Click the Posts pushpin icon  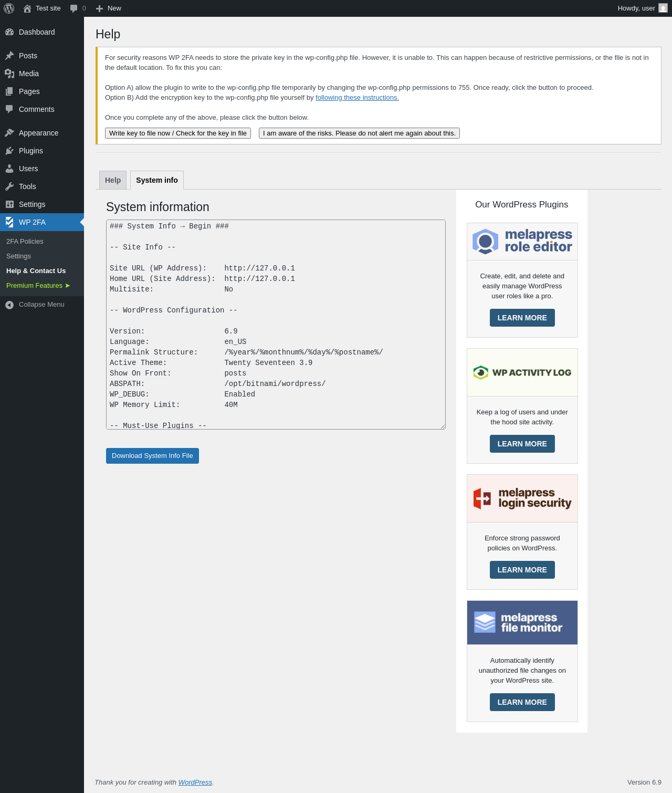pos(9,56)
